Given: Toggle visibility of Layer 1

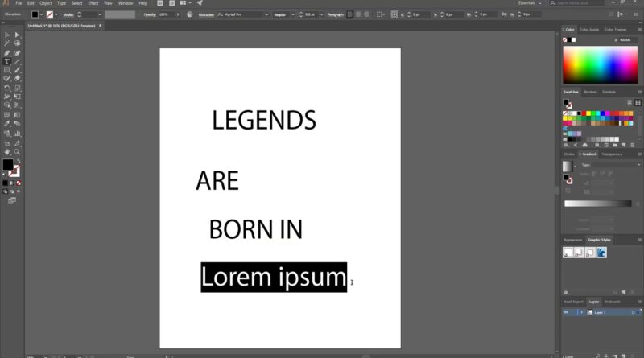Looking at the screenshot, I should 566,311.
